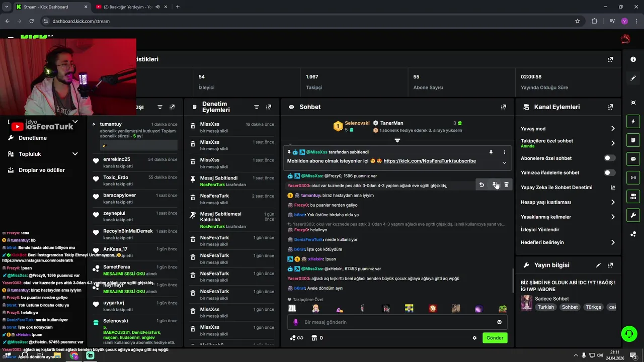
Task: Click the channel points icon below chat
Action: [296, 338]
